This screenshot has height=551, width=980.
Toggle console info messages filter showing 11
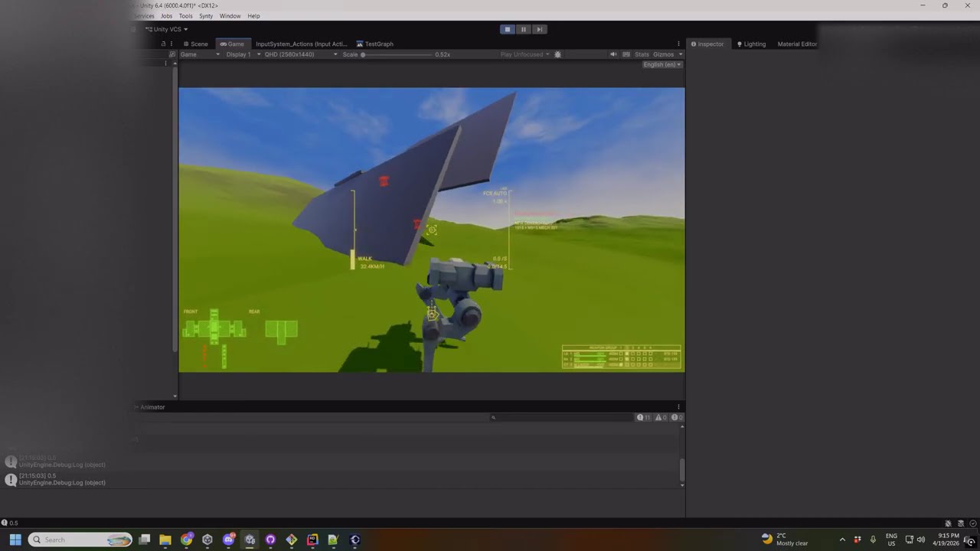[644, 417]
